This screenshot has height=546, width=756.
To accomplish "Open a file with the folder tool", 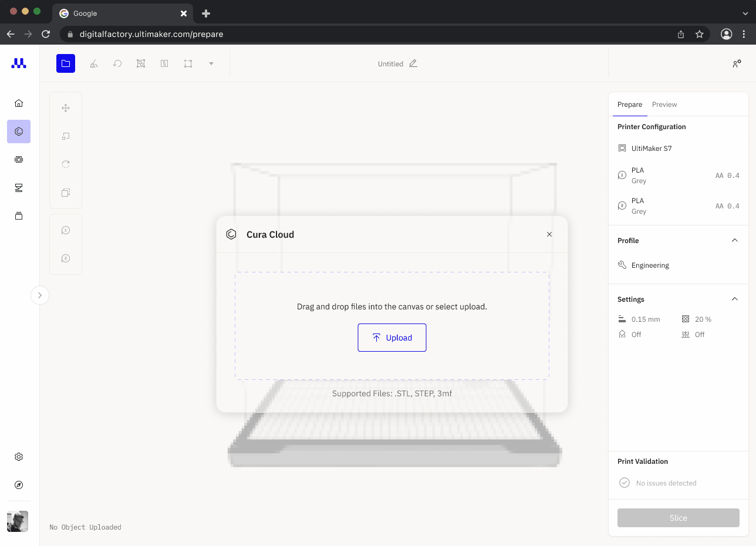I will pos(66,63).
